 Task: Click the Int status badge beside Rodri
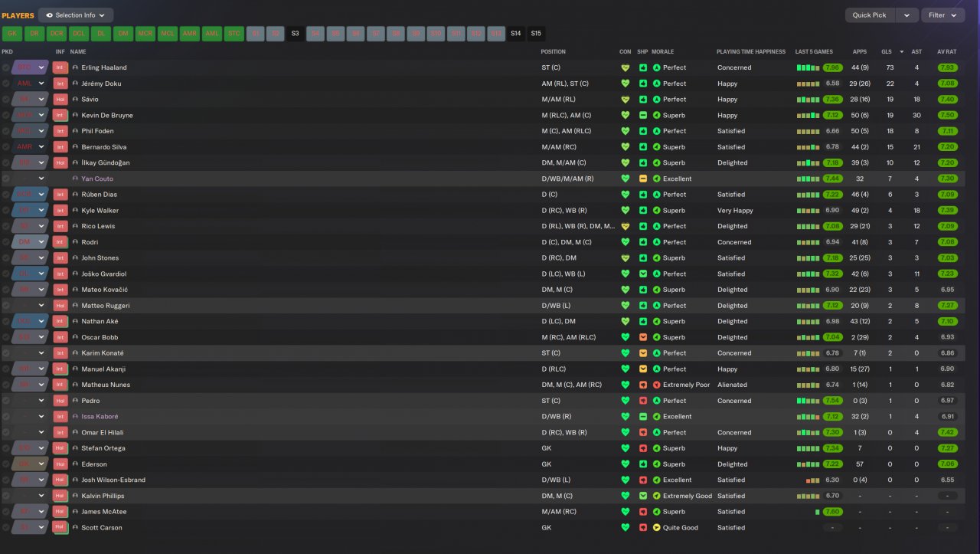tap(60, 242)
